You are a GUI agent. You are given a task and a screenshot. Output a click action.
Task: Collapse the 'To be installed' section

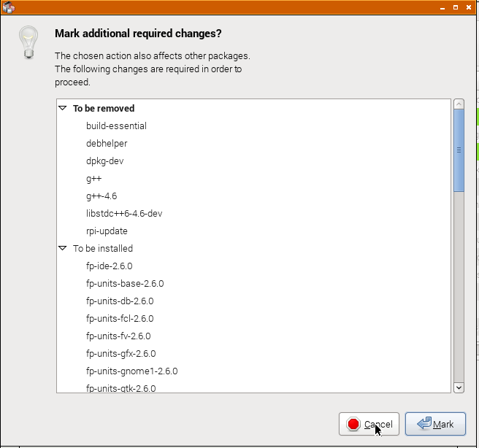click(x=63, y=248)
